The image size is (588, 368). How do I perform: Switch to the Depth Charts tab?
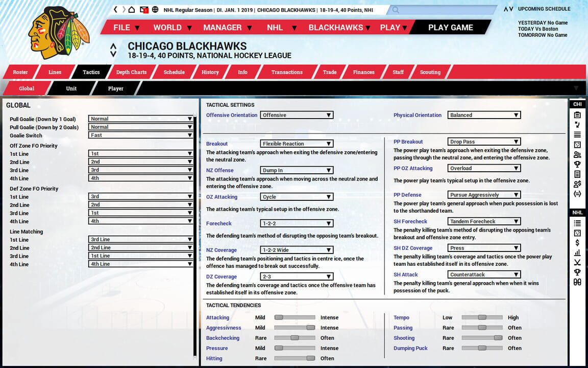131,72
